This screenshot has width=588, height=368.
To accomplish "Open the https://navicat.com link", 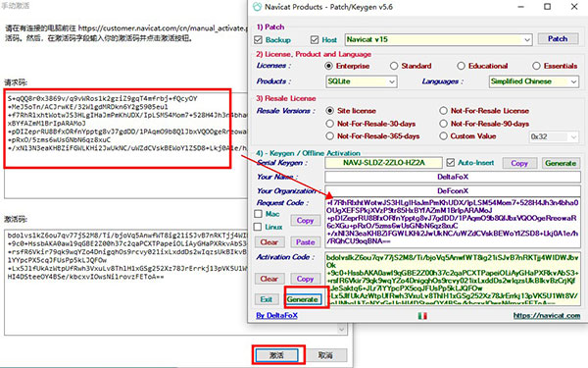I will pos(547,316).
